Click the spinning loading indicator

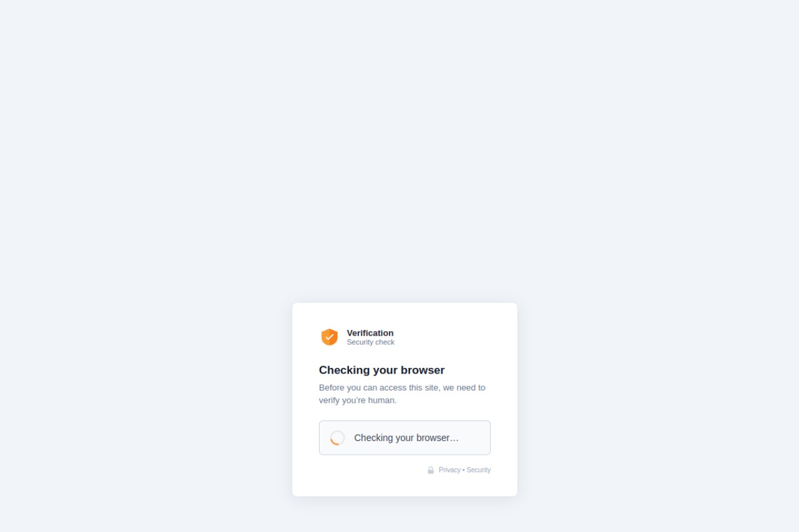tap(338, 438)
